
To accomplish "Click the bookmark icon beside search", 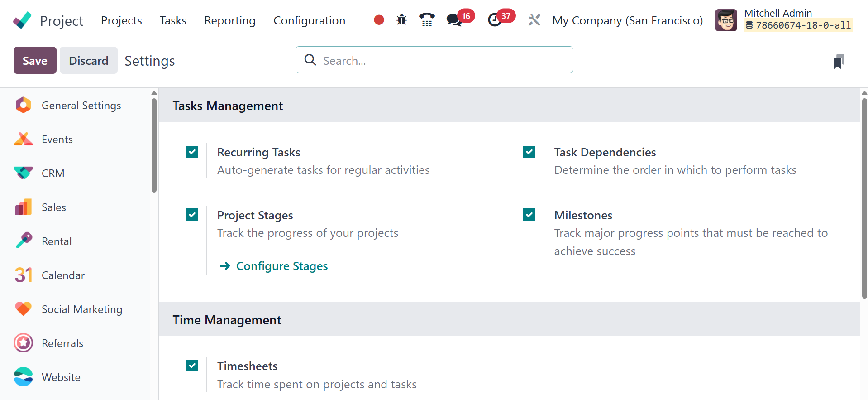I will 838,61.
